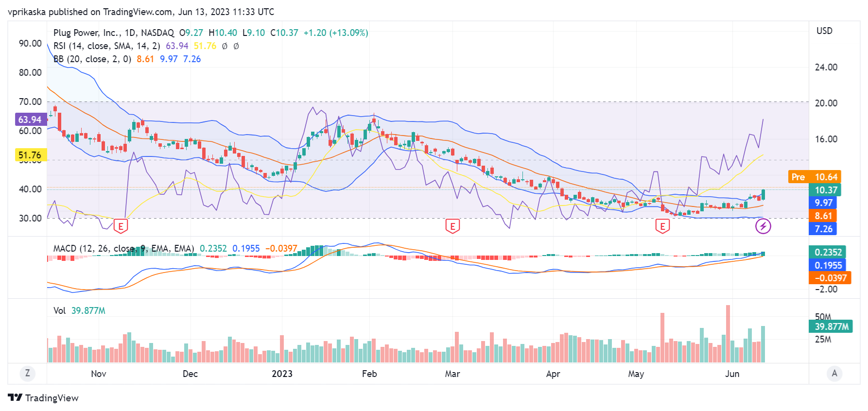Screen dimensions: 868x411
Task: Select the Plug Power, Inc. symbol title
Action: pyautogui.click(x=114, y=33)
